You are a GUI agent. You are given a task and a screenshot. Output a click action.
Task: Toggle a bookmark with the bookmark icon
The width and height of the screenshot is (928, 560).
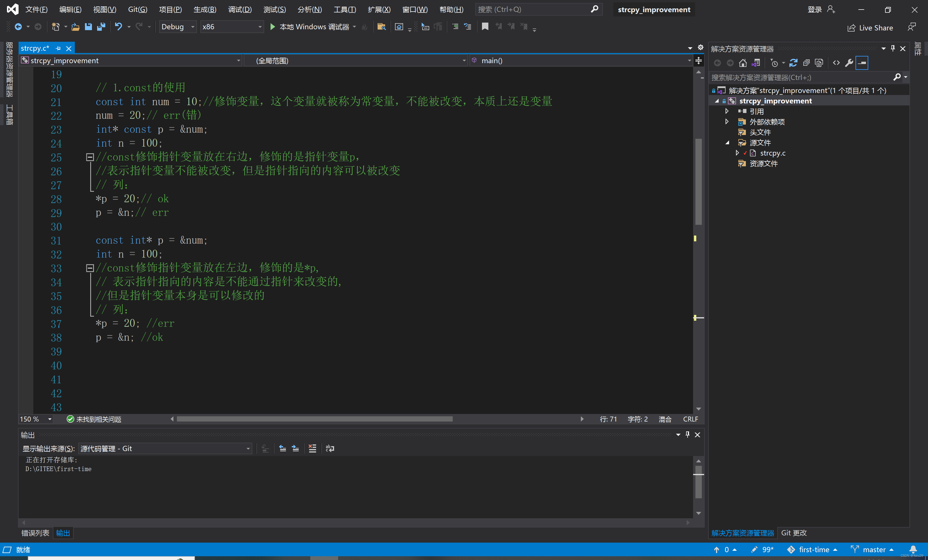pos(485,27)
